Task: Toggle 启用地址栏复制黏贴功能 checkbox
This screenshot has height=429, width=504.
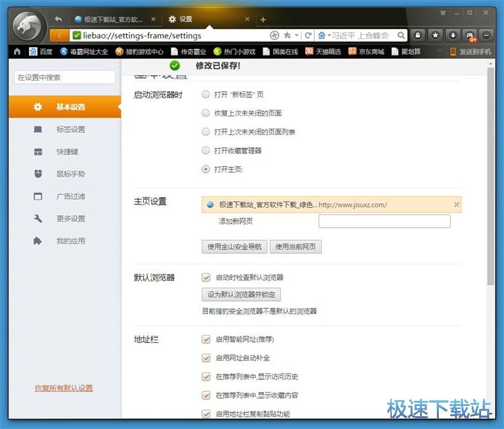Action: (x=206, y=414)
